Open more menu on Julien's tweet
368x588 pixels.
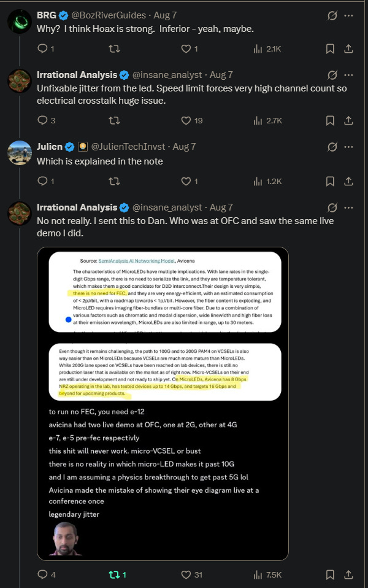348,147
